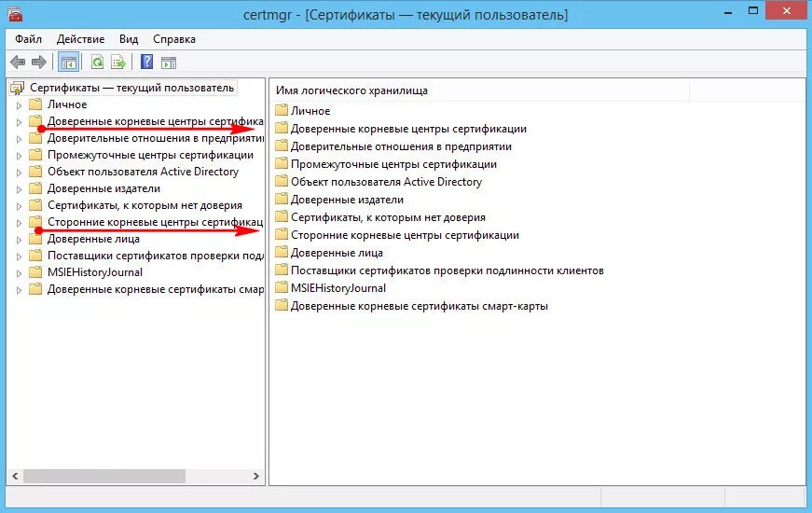
Task: Click Имя логического хранилища column header
Action: point(351,90)
